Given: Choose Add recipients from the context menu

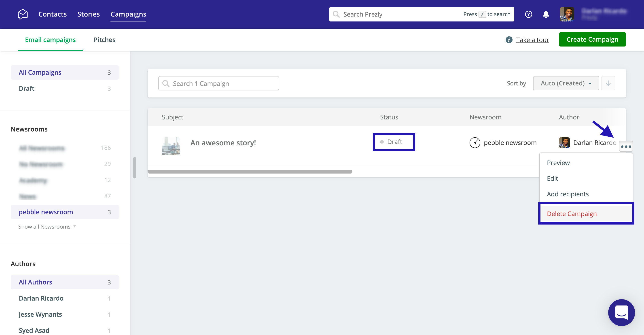Looking at the screenshot, I should pyautogui.click(x=586, y=194).
